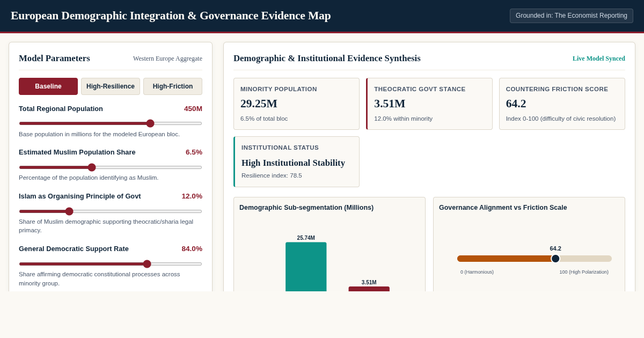Click the 0 (Harmonious) scale label
Image resolution: width=644 pixels, height=338 pixels.
pos(477,272)
